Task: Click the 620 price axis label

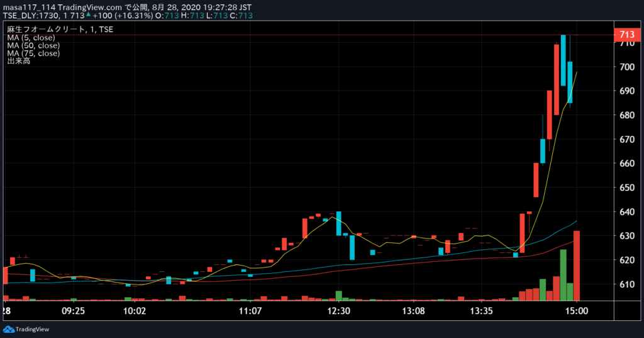Action: tap(627, 260)
